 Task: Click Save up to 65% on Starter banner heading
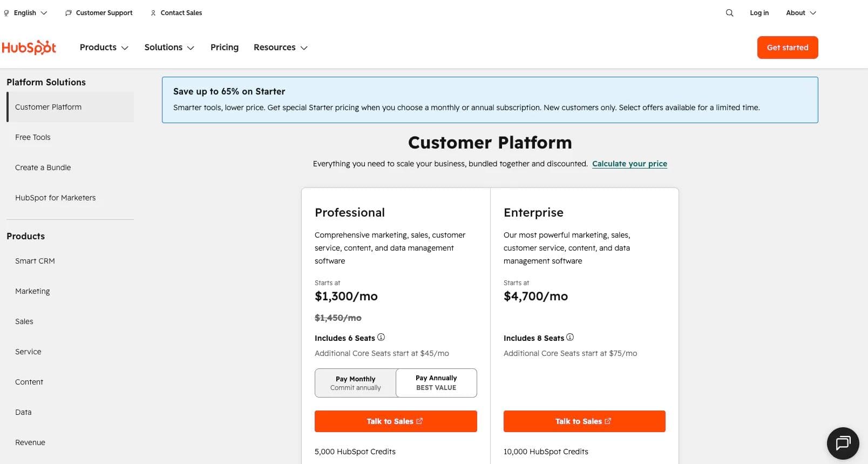pos(229,91)
